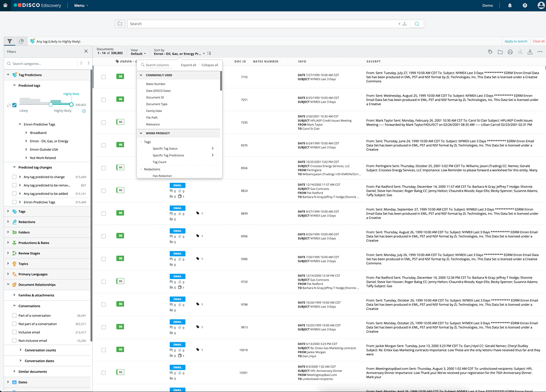Click the gavel production icon in the toolbar
The width and height of the screenshot is (546, 392).
click(x=520, y=51)
